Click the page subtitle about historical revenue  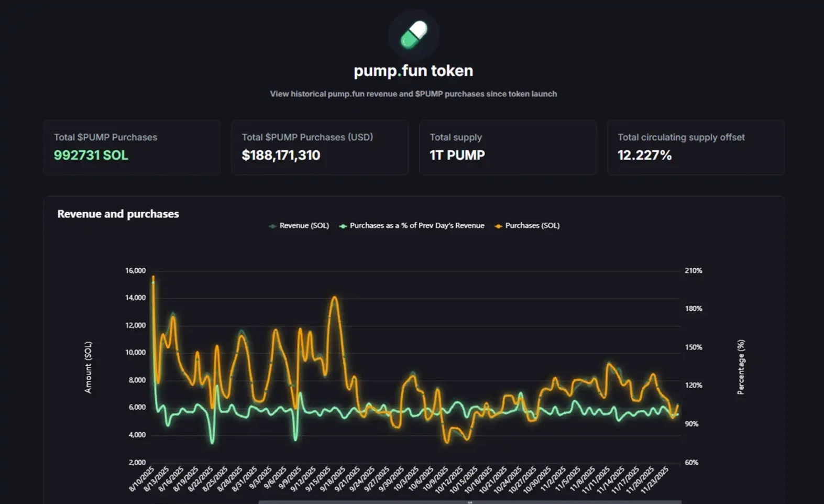tap(413, 94)
